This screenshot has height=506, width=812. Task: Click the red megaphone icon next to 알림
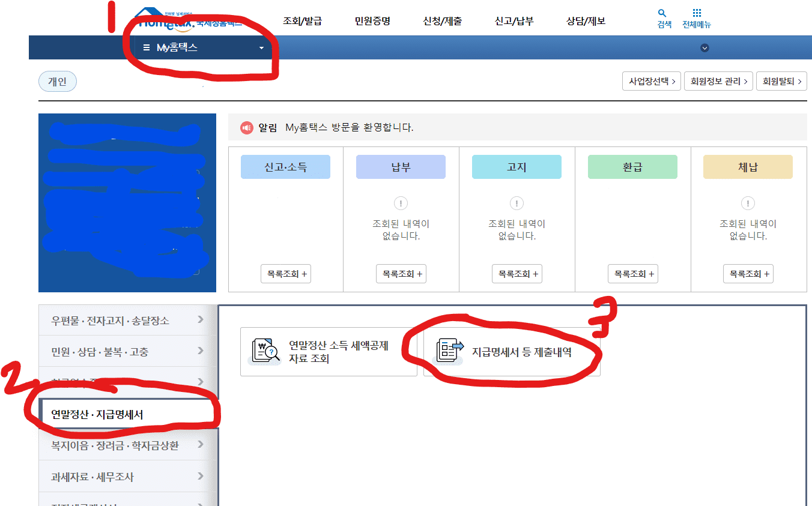coord(245,128)
